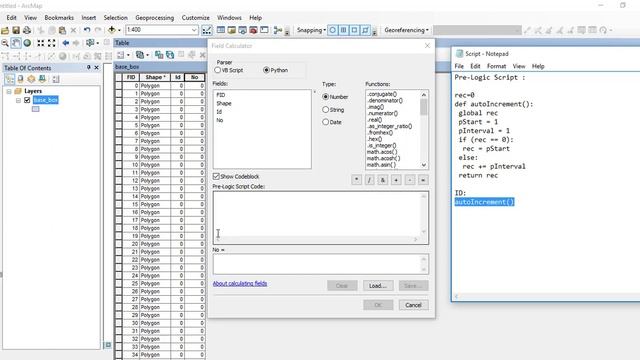Click Switch Selection icon in Table toolbar
The height and width of the screenshot is (360, 640).
[170, 55]
